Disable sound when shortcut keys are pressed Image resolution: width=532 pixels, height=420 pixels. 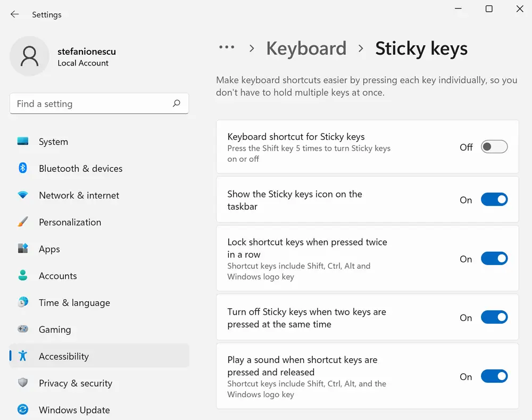[494, 376]
